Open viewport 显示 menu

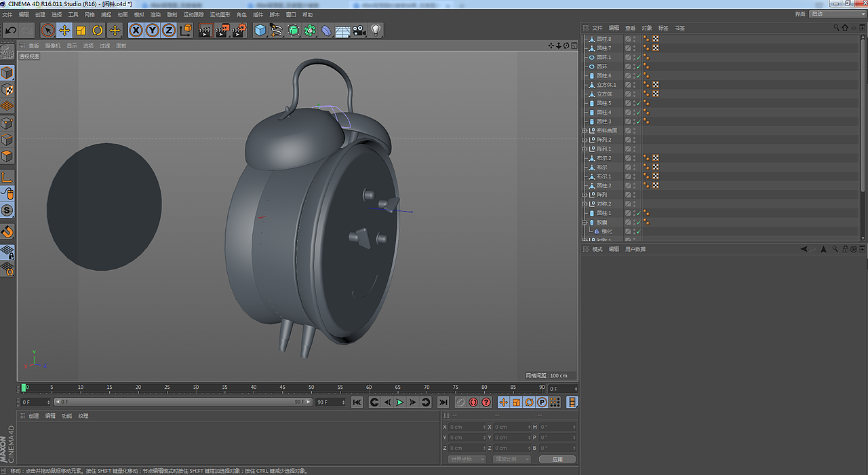tap(71, 46)
